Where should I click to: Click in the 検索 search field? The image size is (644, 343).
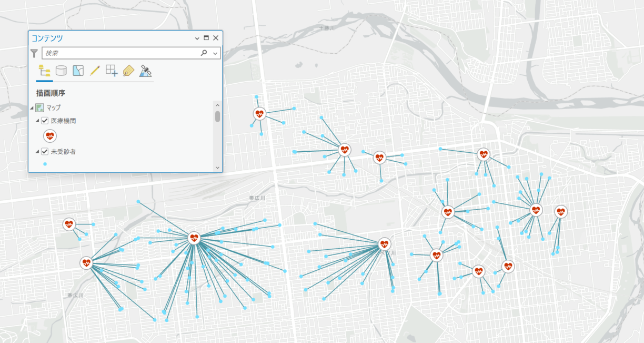(x=121, y=53)
